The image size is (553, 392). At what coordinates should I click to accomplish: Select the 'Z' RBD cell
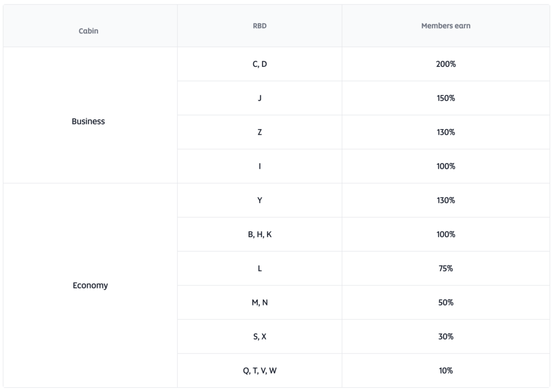point(260,132)
